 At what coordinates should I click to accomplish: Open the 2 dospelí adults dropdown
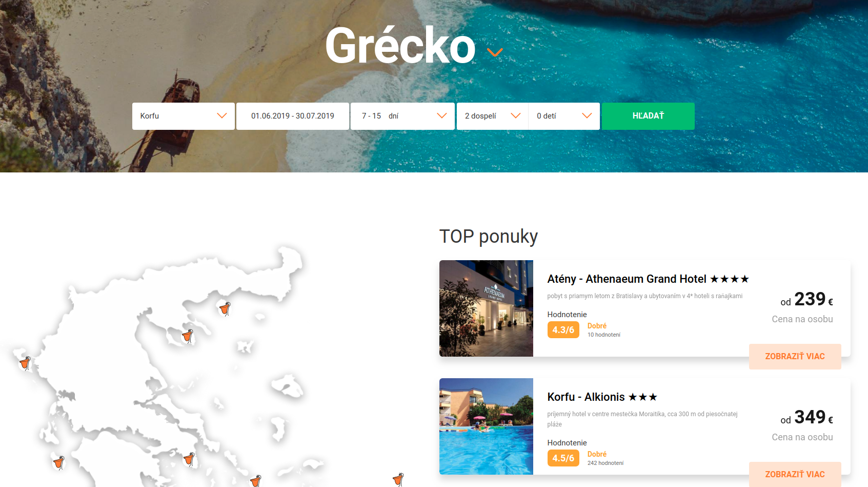pyautogui.click(x=492, y=116)
